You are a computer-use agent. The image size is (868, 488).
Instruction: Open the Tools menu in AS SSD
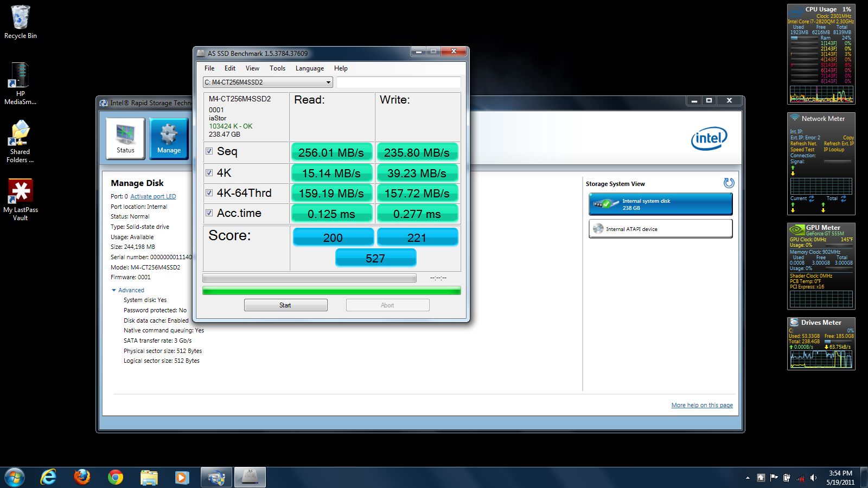[x=277, y=68]
